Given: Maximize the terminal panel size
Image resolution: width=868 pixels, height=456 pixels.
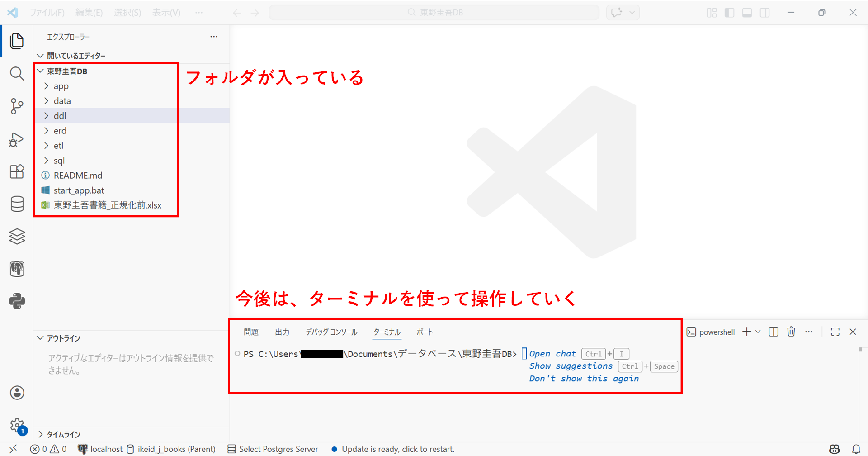Looking at the screenshot, I should [835, 332].
